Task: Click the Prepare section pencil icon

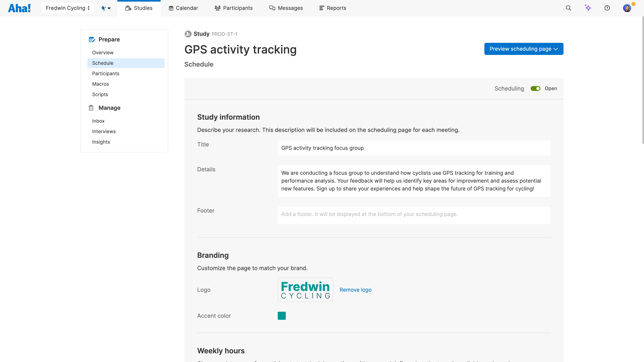Action: [x=92, y=39]
